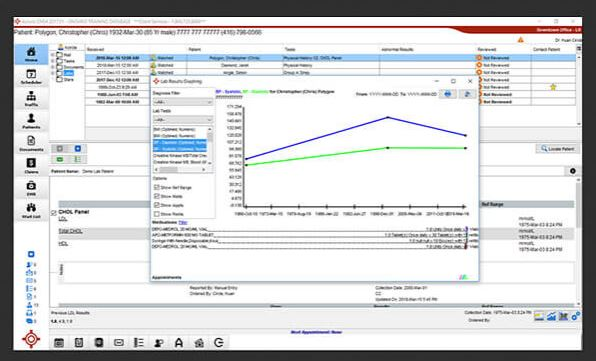The image size is (596, 361).
Task: Open the Scheduler module
Action: coord(31,77)
